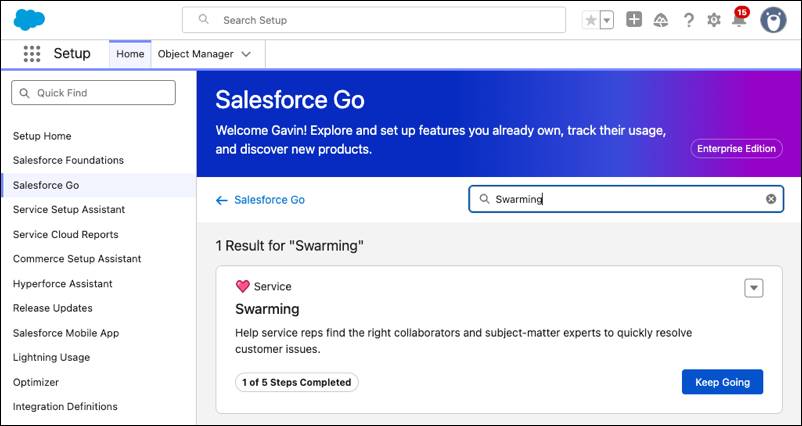Click the Salesforce Go banner heading
This screenshot has height=426, width=802.
pyautogui.click(x=290, y=99)
